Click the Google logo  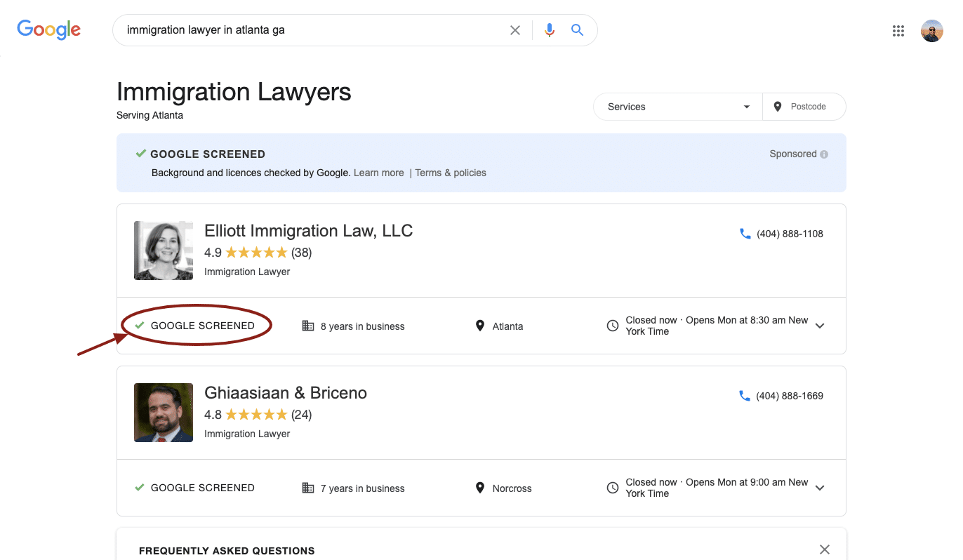[48, 29]
